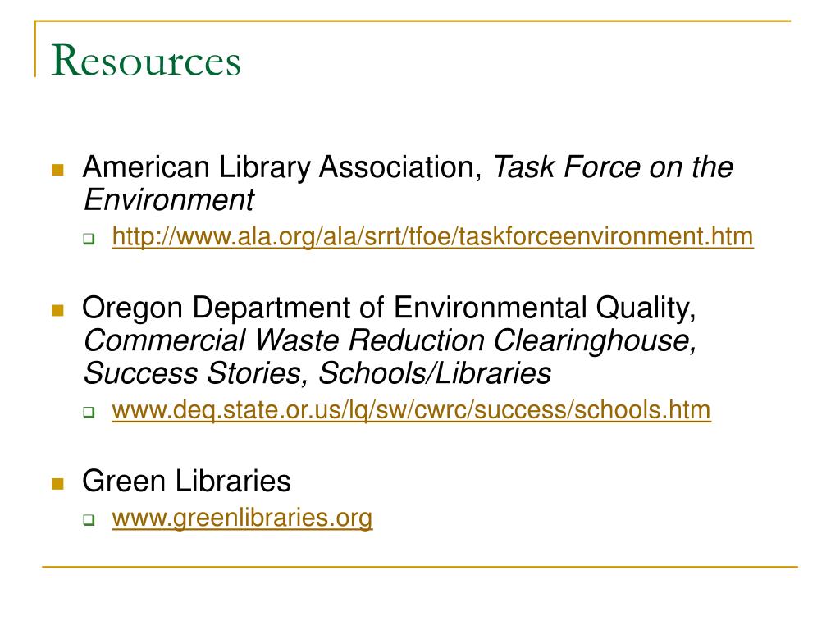Select Oregon Department of Environmental Quality heading

coord(389,308)
